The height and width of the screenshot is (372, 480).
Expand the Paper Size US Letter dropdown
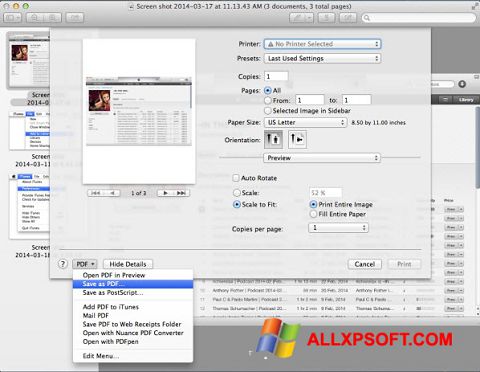(x=305, y=122)
